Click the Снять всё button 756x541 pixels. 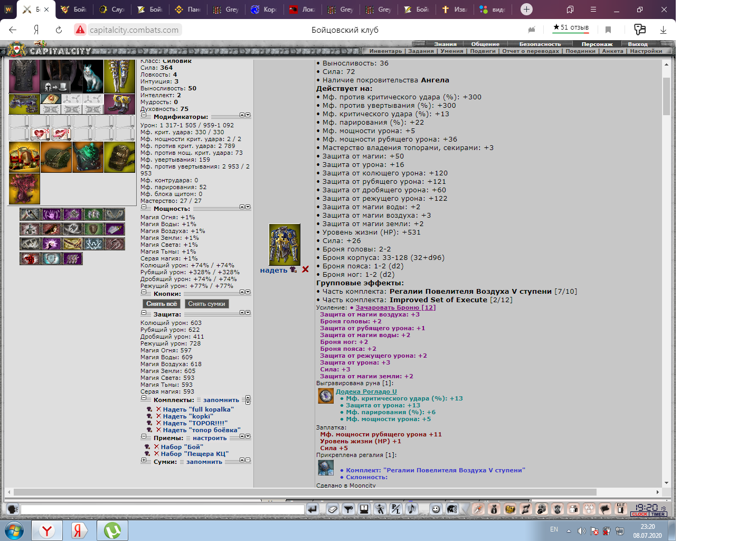[x=162, y=304]
